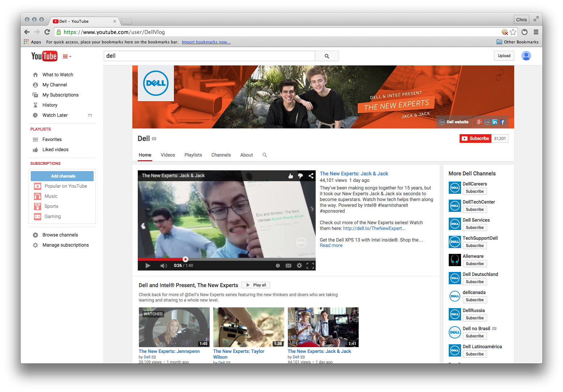The image size is (563, 392).
Task: Click Browse channels
Action: point(60,235)
